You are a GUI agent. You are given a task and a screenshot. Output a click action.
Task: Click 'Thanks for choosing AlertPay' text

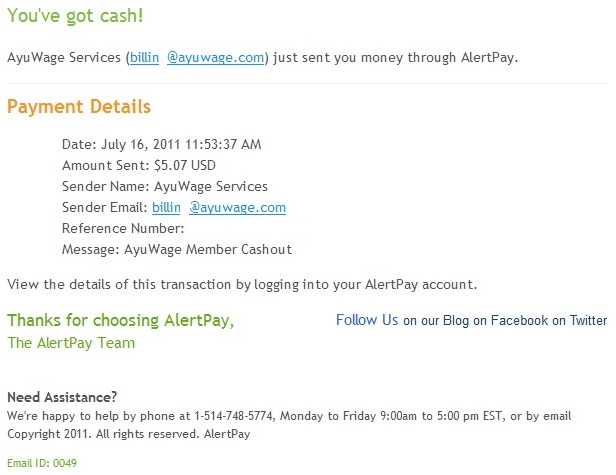[121, 321]
